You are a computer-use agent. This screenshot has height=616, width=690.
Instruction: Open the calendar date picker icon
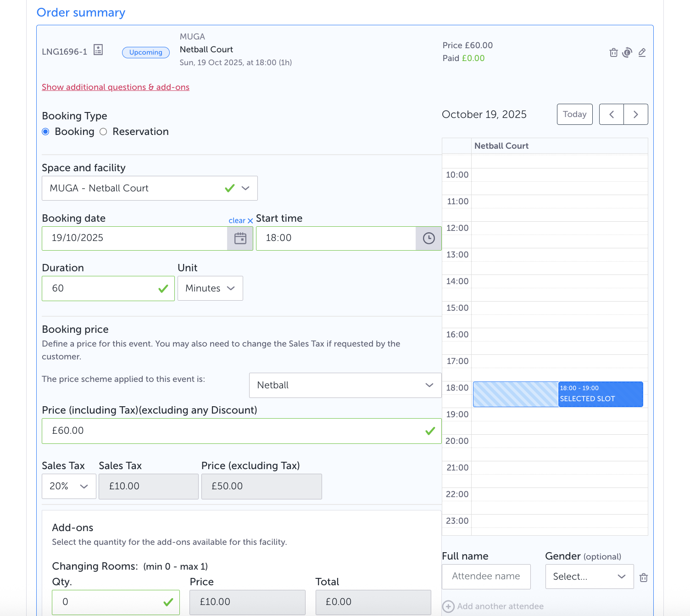pos(240,238)
